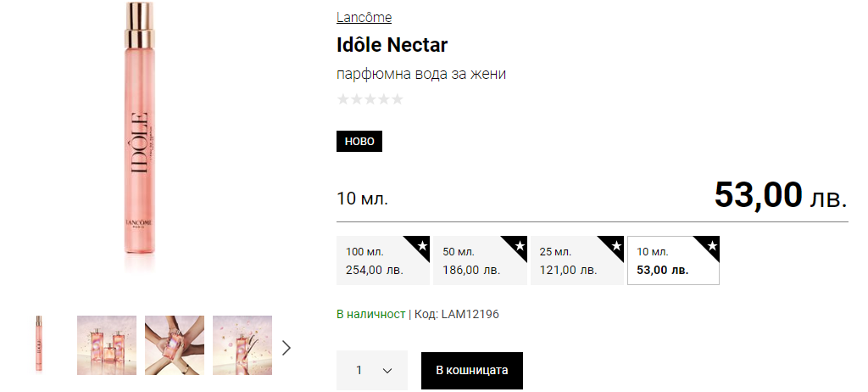Click the НОВО badge

click(x=359, y=141)
